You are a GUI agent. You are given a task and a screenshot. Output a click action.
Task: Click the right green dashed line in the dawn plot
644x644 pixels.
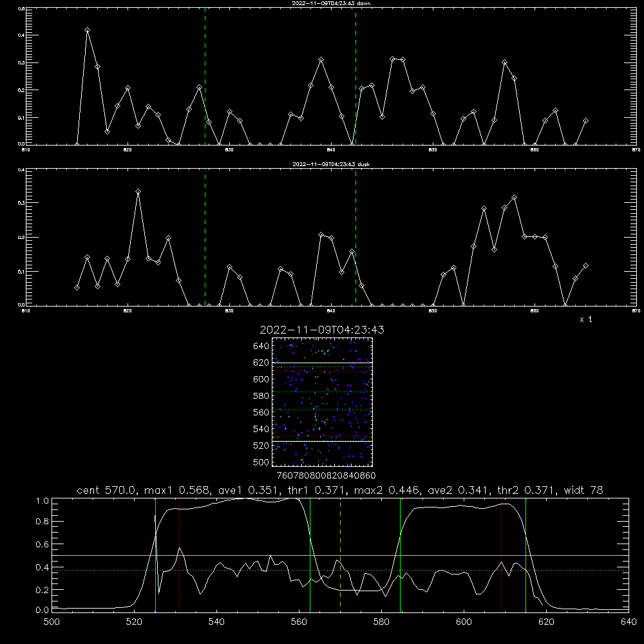click(355, 76)
